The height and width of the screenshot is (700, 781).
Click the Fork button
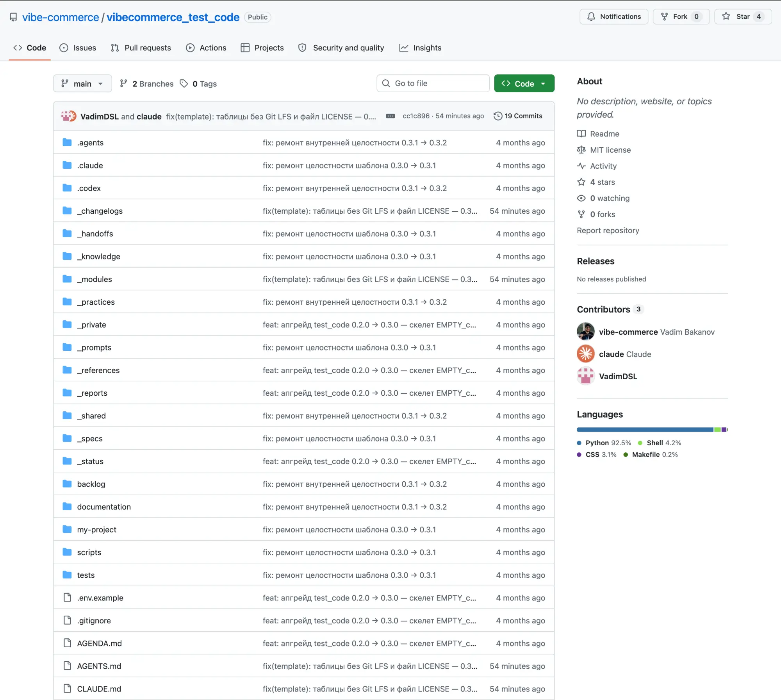coord(681,16)
